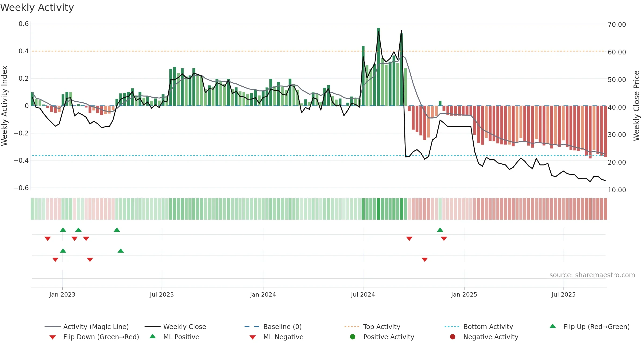Toggle the Weekly Close legend entry

coord(175,327)
